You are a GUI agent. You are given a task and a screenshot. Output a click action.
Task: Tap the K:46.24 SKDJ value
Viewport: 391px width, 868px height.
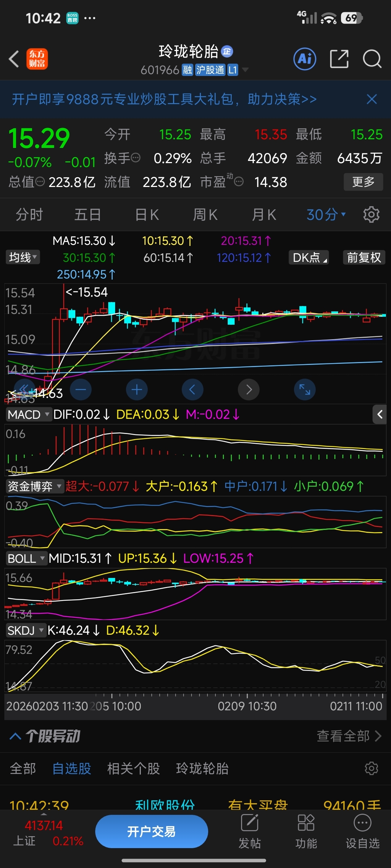click(73, 630)
